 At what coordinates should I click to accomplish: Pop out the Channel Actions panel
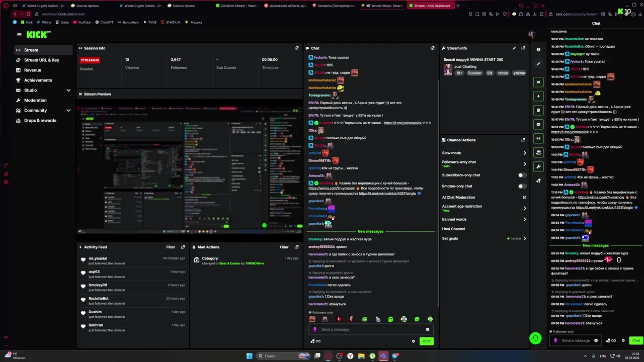coord(523,140)
